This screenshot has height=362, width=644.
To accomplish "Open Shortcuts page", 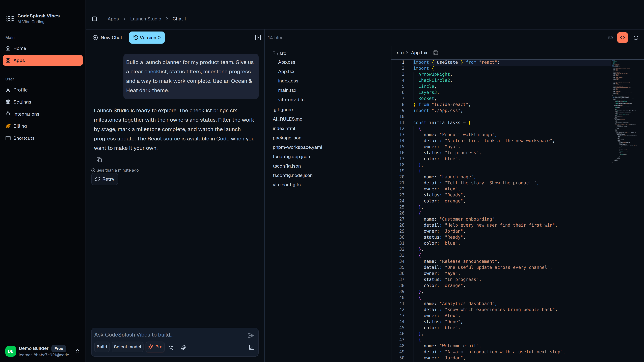I will [43, 138].
